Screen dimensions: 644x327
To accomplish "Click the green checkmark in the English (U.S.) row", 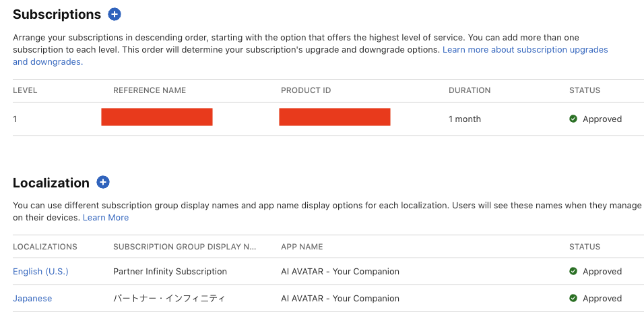I will [x=573, y=271].
